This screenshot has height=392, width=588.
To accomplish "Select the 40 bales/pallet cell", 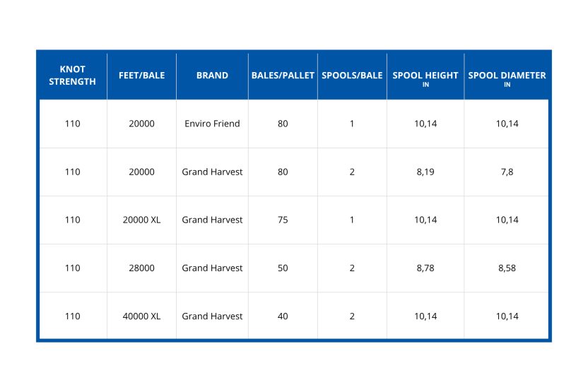I will pos(283,316).
